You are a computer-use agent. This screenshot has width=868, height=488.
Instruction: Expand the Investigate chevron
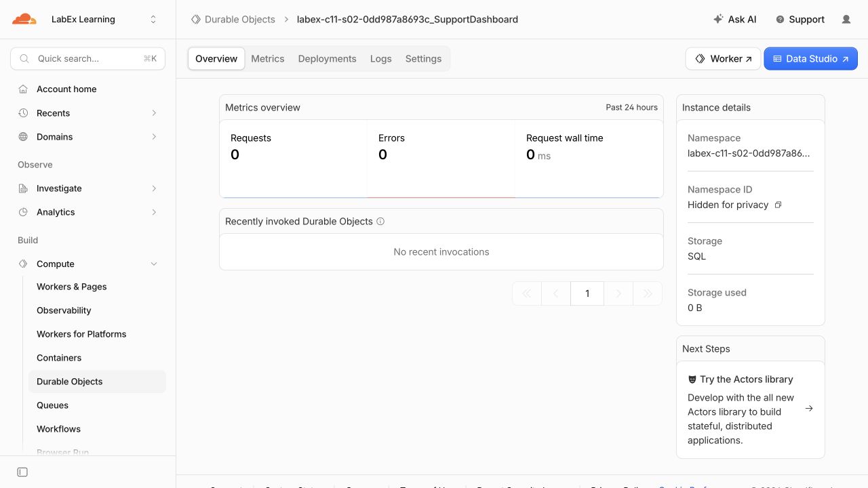pos(154,188)
